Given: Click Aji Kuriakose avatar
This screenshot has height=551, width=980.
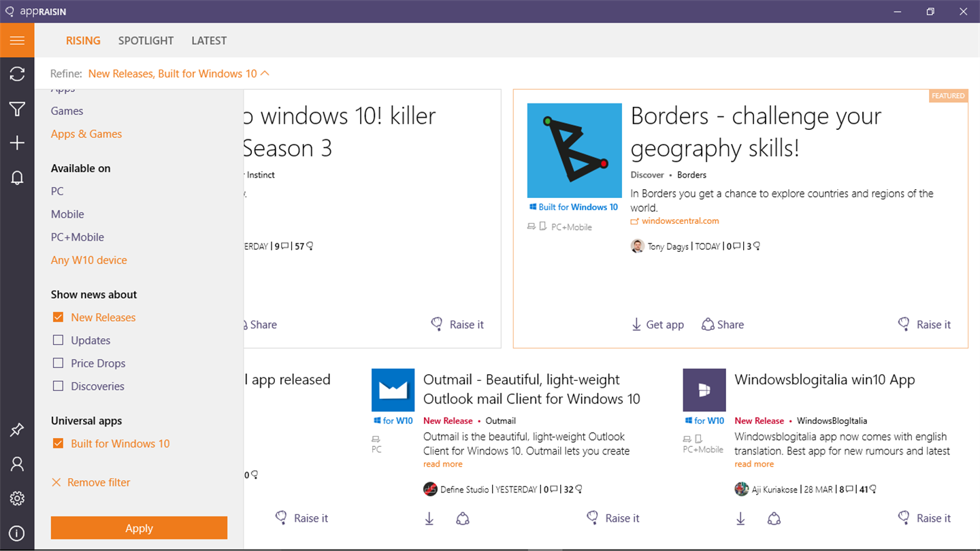Looking at the screenshot, I should (742, 489).
